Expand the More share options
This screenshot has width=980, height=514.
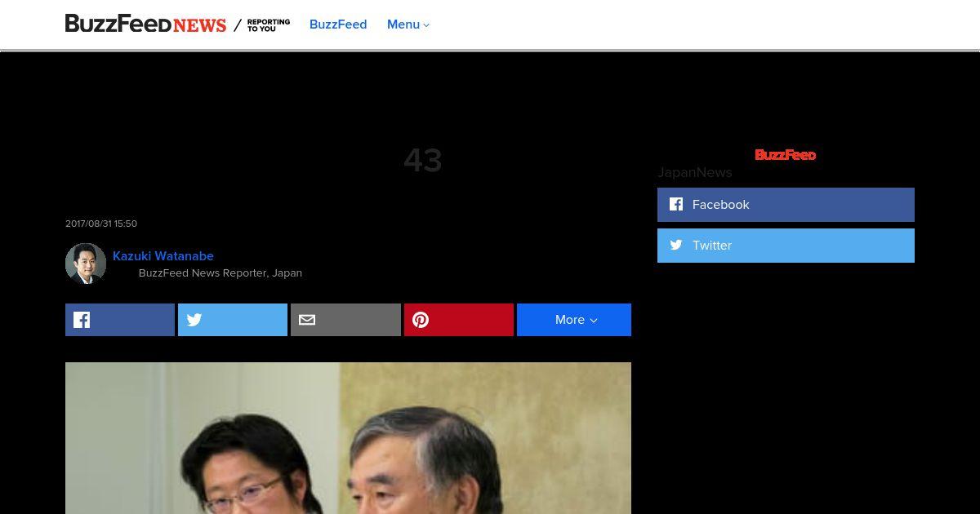[x=574, y=320]
